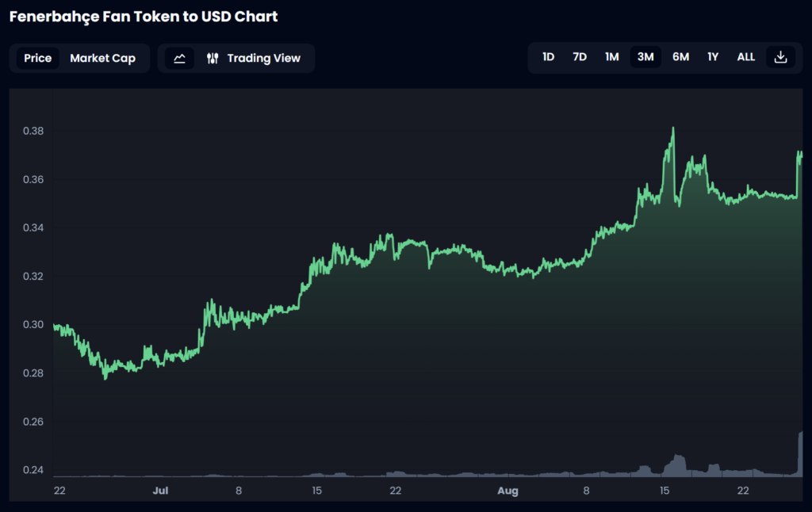Click the Fenerbahçe Fan Token to USD Chart title

144,17
